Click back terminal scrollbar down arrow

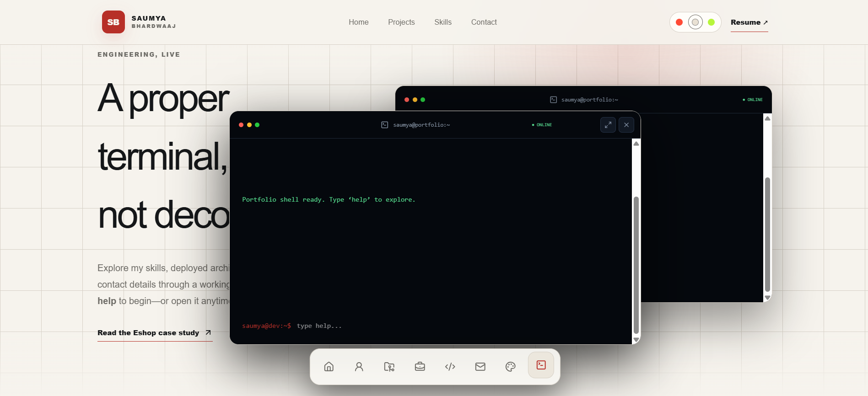pos(768,298)
